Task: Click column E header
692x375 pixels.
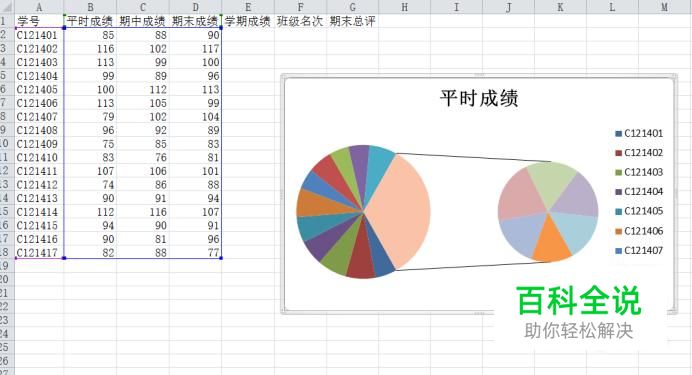Action: point(248,7)
